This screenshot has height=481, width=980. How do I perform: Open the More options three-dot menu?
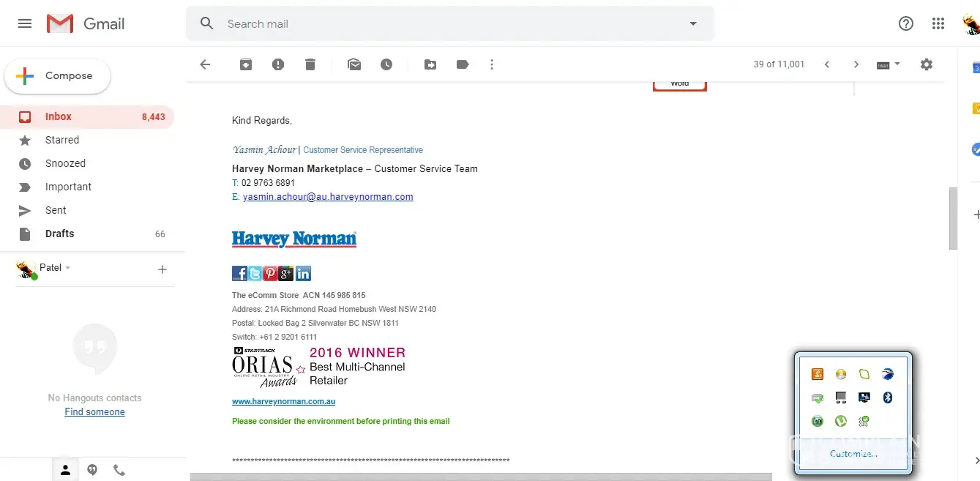tap(492, 64)
